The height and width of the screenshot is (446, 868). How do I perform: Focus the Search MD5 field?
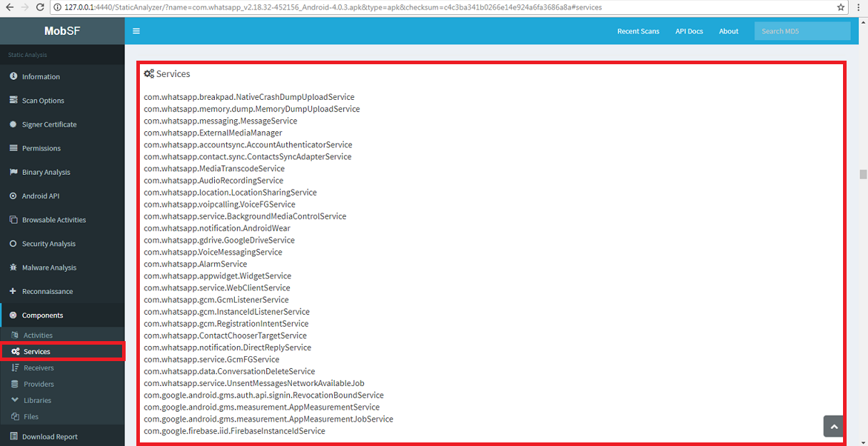(x=802, y=31)
